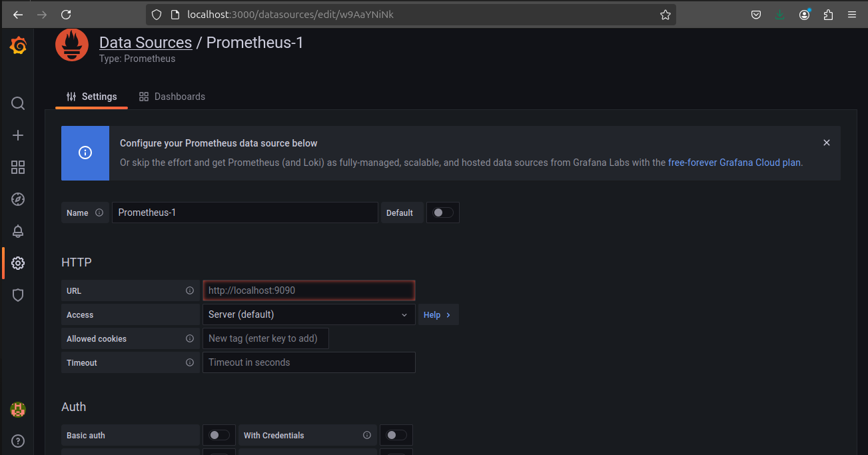
Task: Bookmark this page with the star icon
Action: tap(665, 15)
